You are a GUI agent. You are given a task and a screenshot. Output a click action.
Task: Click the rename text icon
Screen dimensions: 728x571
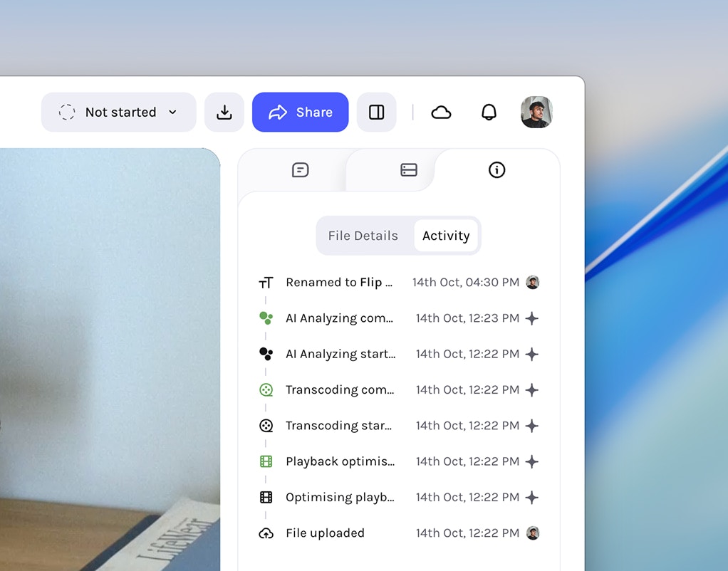[266, 282]
